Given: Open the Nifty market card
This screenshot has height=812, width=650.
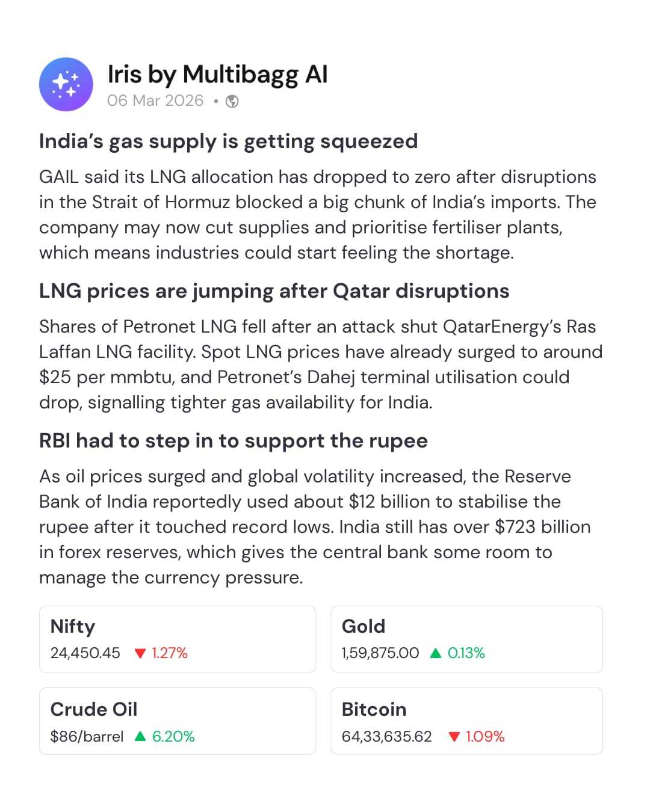Looking at the screenshot, I should (177, 639).
